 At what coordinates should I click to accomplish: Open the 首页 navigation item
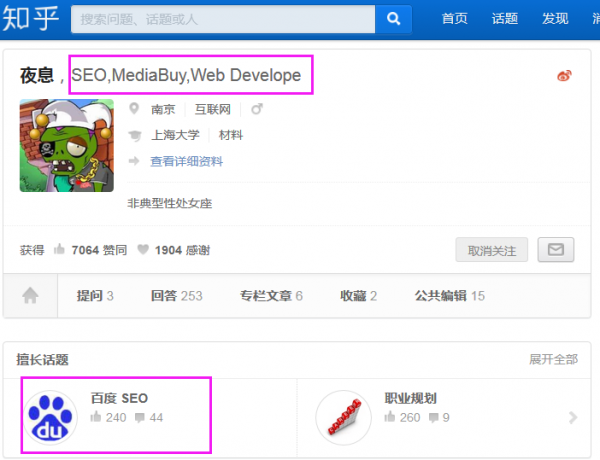(x=454, y=18)
